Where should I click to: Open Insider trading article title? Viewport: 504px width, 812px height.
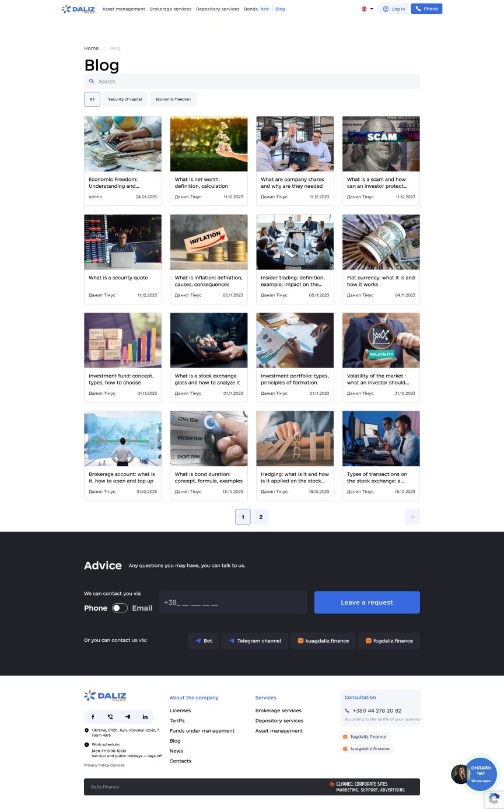292,281
